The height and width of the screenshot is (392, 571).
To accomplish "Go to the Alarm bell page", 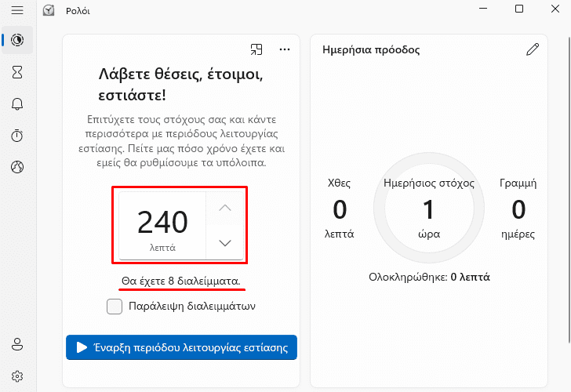I will 17,104.
